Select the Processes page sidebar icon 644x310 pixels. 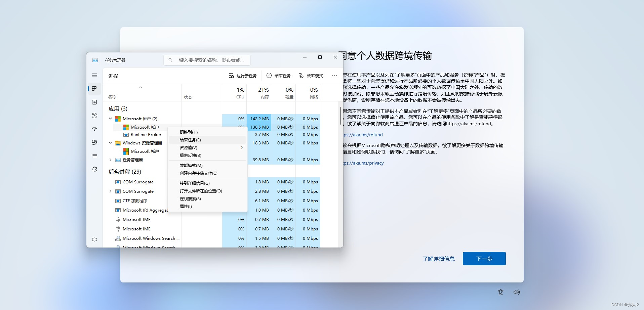(94, 89)
